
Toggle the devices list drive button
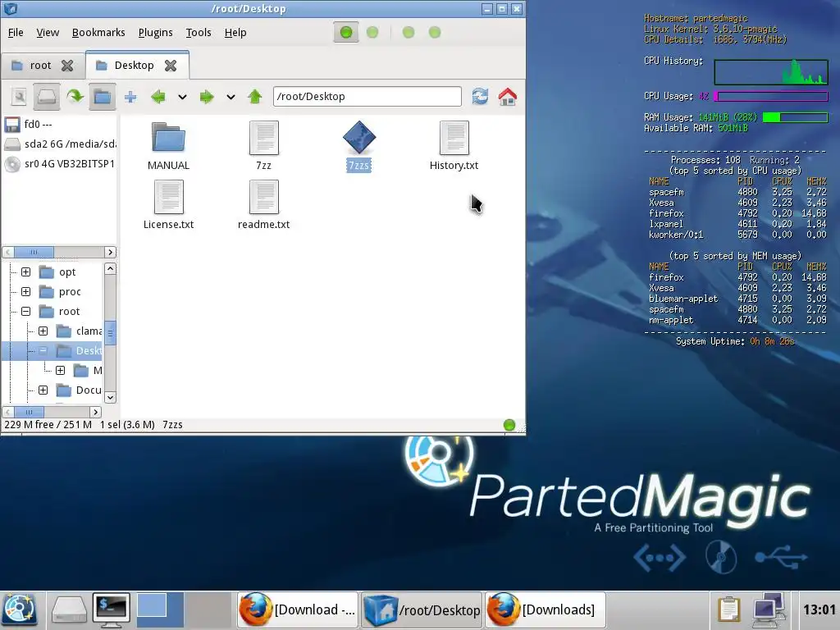pos(47,97)
